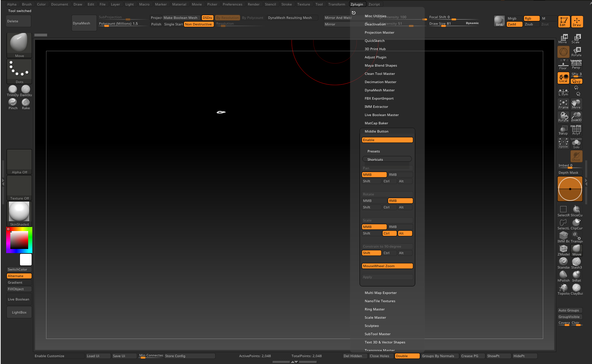Toggle the PolyF wireframe icon
Image resolution: width=592 pixels, height=364 pixels.
pos(577,130)
